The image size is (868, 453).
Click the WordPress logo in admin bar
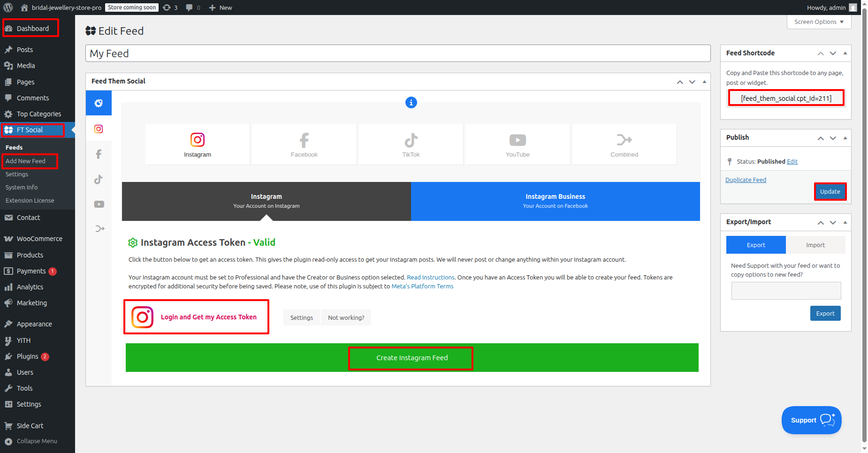pos(8,8)
